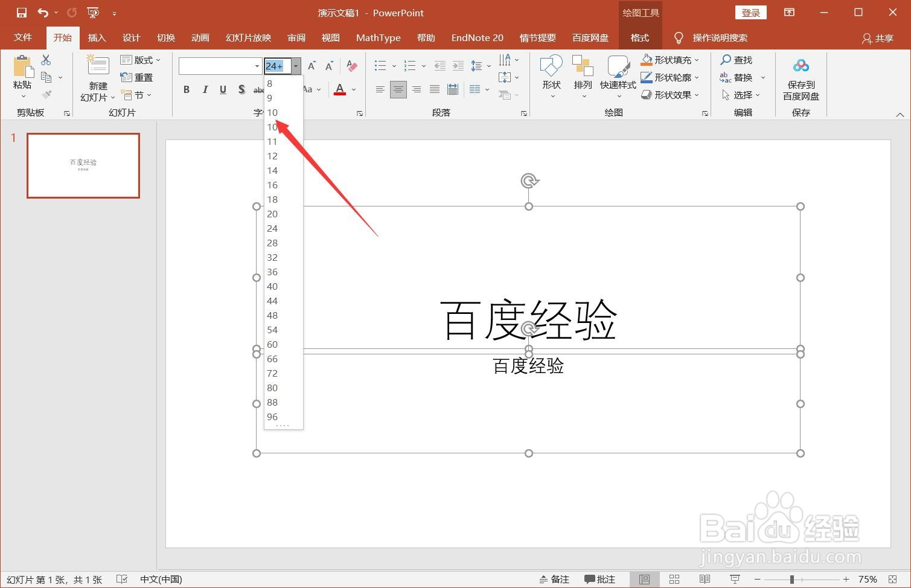The width and height of the screenshot is (911, 588).
Task: Switch to Animations (动画) tab
Action: coord(200,37)
